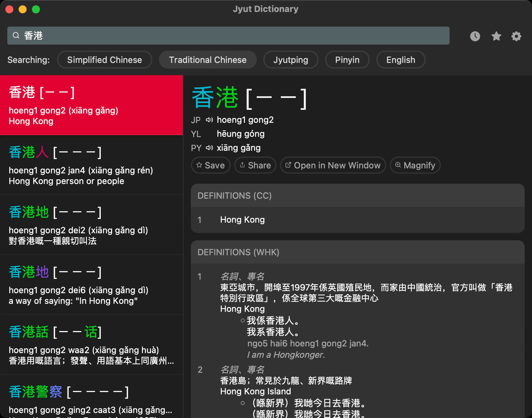Click definition text Hong Kong Island
532x418 pixels.
[255, 391]
